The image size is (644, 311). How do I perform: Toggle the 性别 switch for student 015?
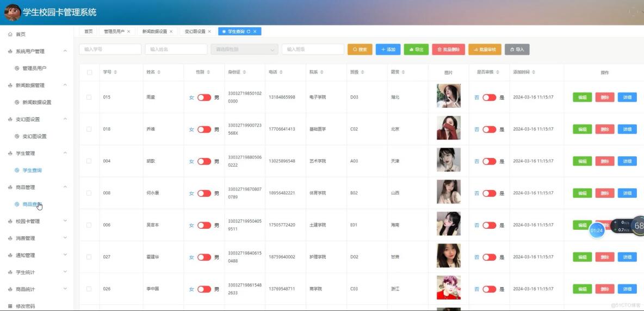pos(204,97)
